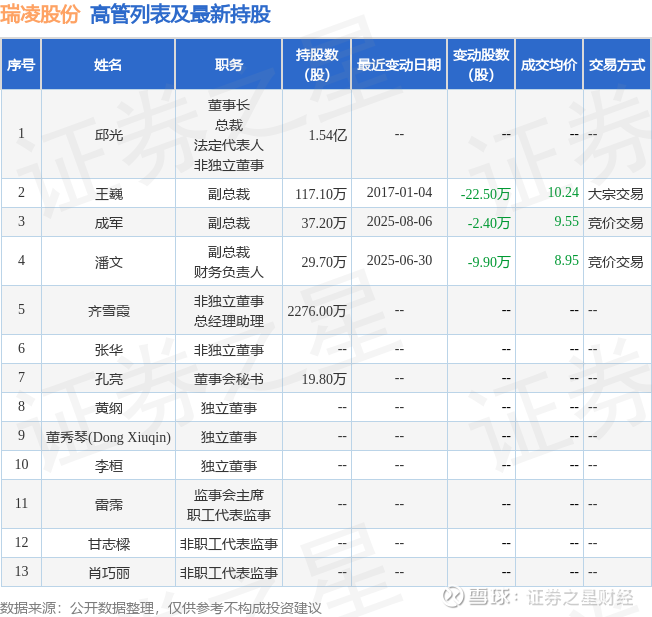This screenshot has width=652, height=617.
Task: Click the data source note 数据来源
Action: tap(161, 608)
